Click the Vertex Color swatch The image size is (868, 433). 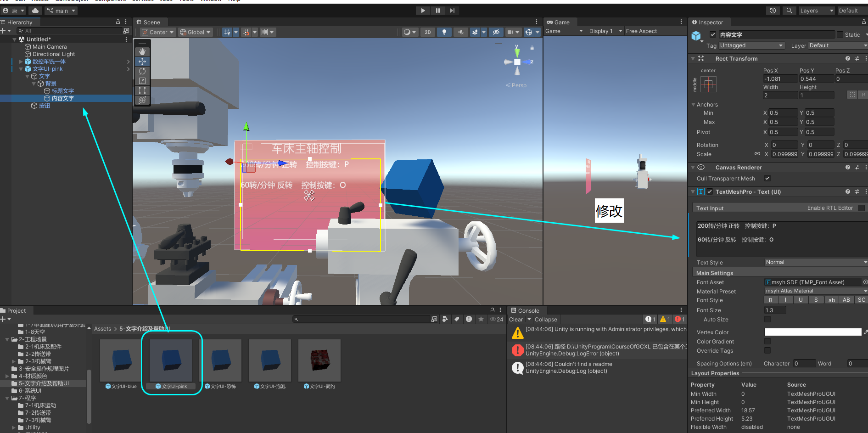[x=813, y=332]
